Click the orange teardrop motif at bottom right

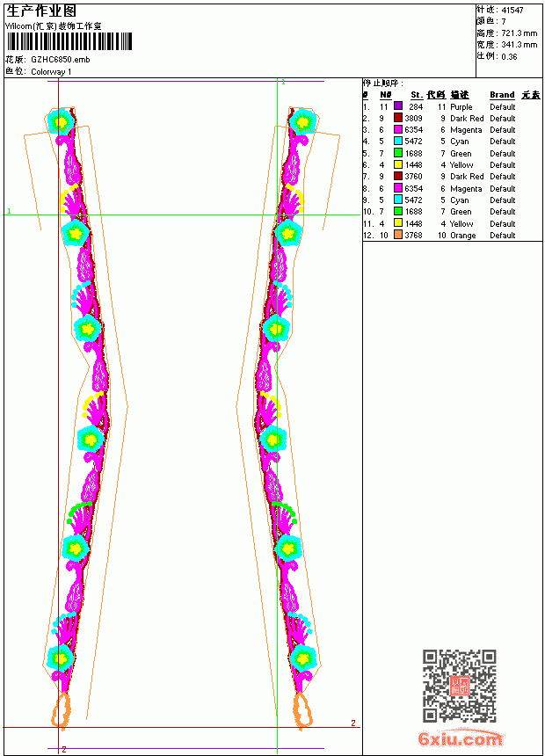pos(303,710)
